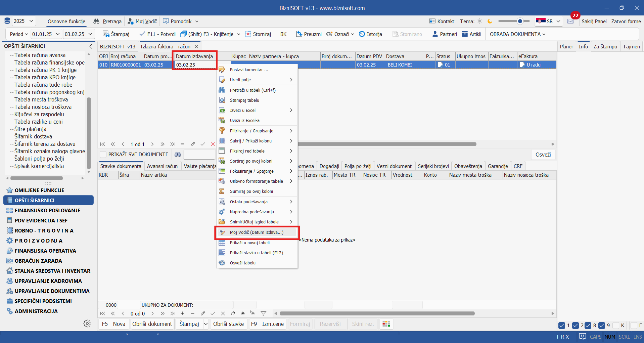Viewport: 644px width, 343px height.
Task: Toggle the checkbox labeled K
Action: coord(616,325)
